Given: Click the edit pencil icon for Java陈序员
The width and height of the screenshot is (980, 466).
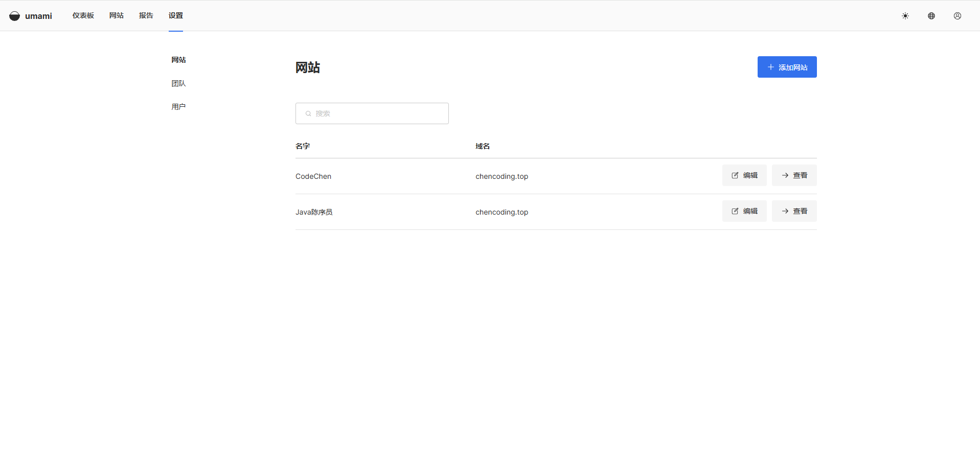Looking at the screenshot, I should (735, 211).
